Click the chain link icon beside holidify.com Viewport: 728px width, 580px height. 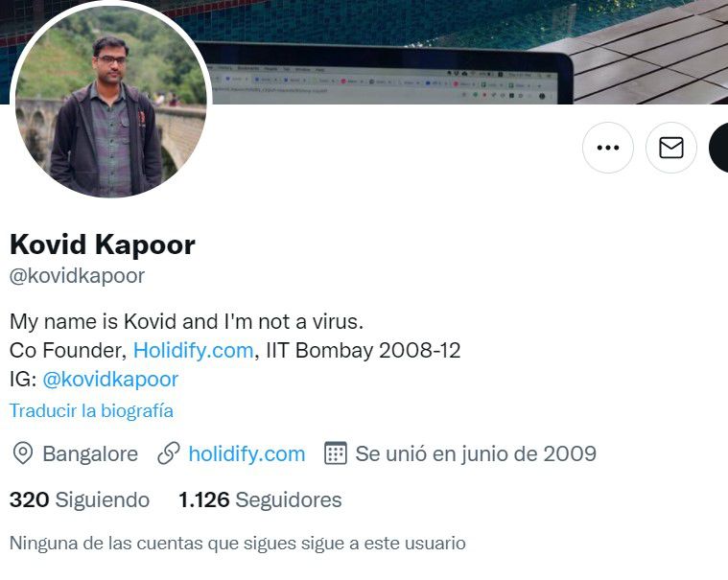tap(169, 453)
